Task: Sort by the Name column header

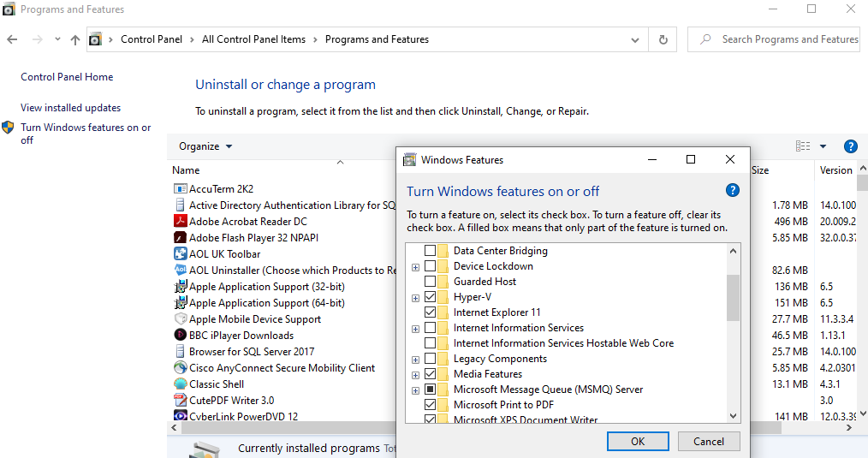Action: point(186,170)
